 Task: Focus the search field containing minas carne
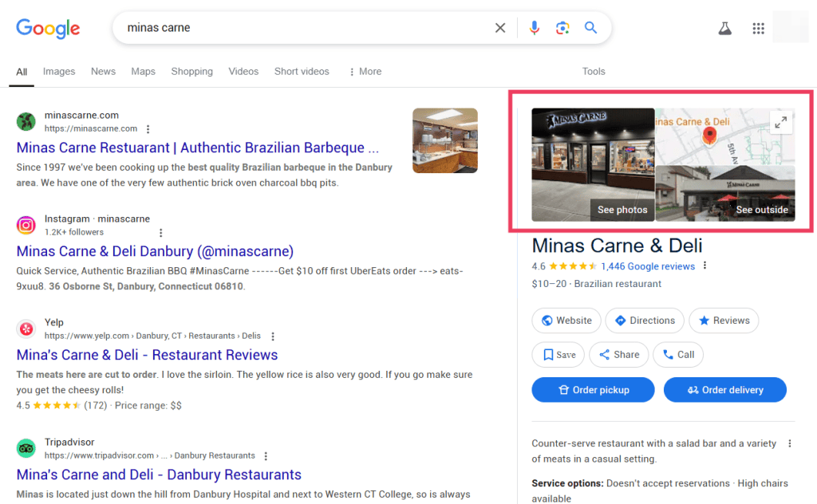307,28
